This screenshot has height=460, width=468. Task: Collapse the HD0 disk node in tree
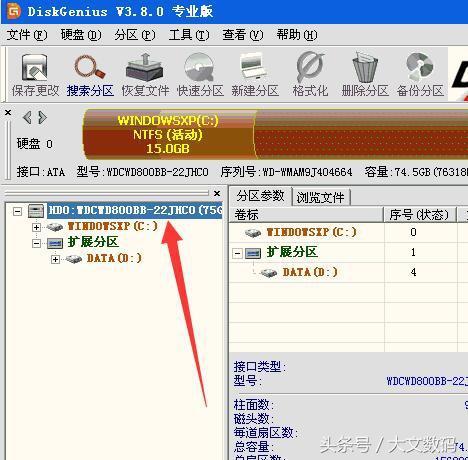click(17, 211)
